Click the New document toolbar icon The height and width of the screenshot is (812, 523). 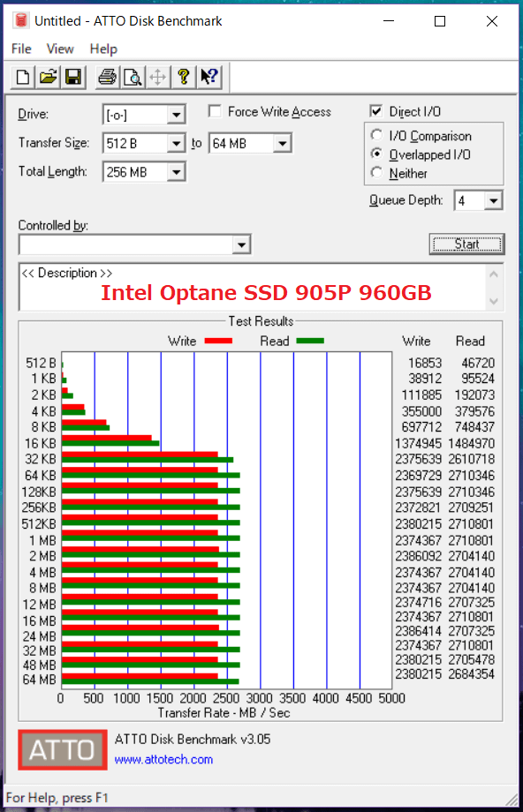click(x=23, y=78)
